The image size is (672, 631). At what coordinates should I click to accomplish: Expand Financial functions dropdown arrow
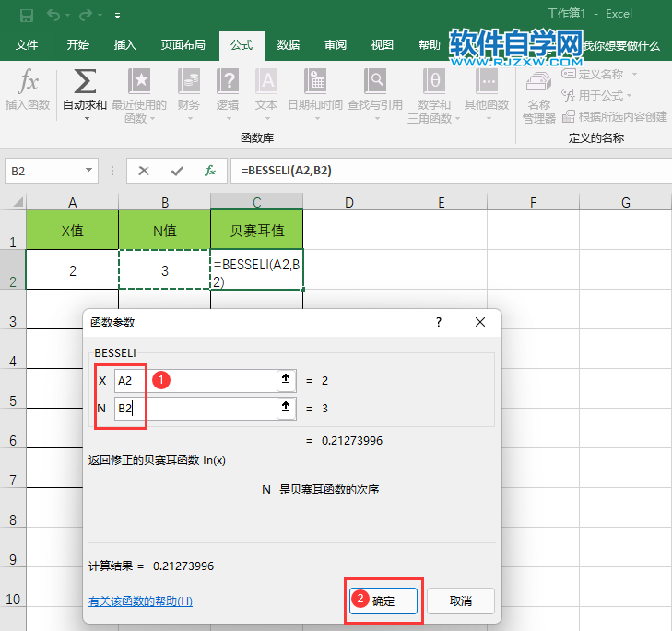(190, 119)
